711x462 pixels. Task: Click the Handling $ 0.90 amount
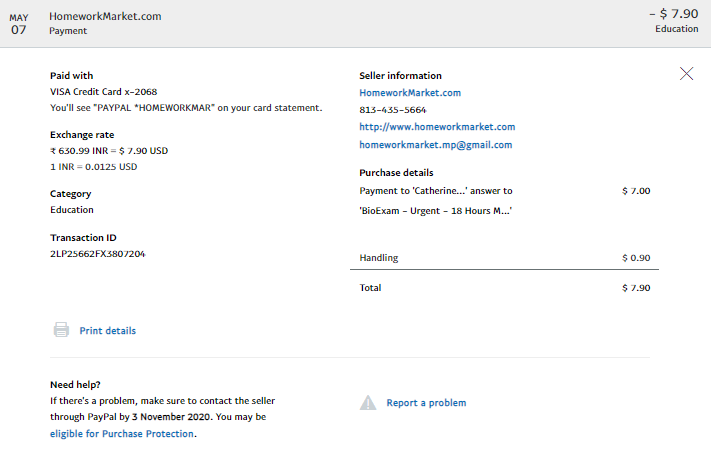pos(636,258)
